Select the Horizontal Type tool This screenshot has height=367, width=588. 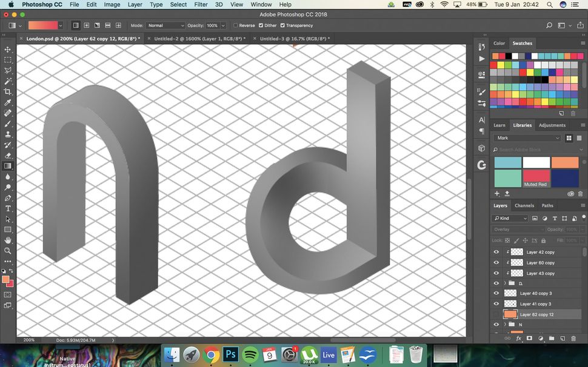click(8, 209)
